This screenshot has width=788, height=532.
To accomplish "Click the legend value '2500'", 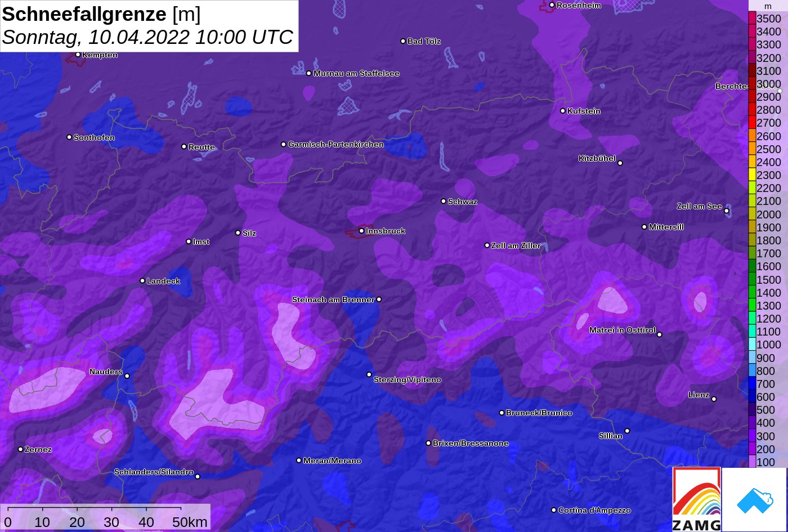I will 769,149.
